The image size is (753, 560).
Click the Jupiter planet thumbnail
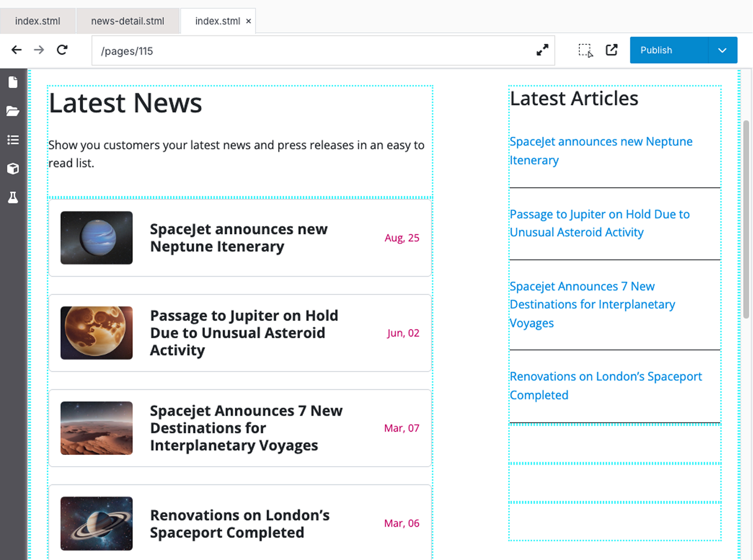(97, 333)
